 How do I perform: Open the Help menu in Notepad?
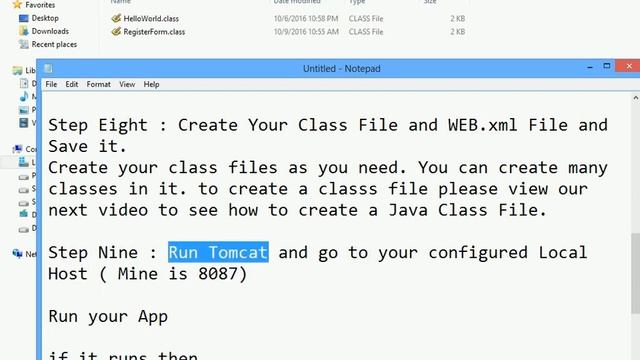pos(151,84)
